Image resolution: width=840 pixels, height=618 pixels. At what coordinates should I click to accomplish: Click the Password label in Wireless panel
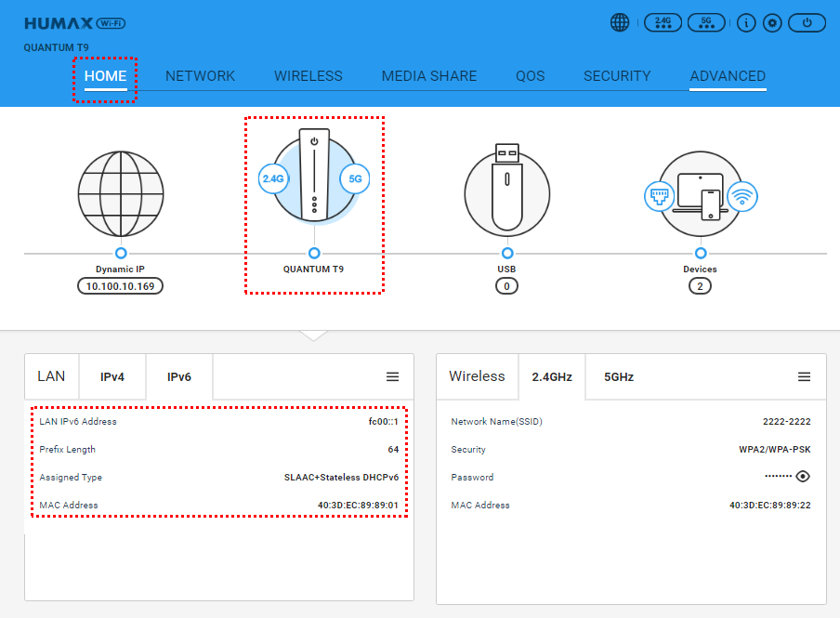pos(472,477)
